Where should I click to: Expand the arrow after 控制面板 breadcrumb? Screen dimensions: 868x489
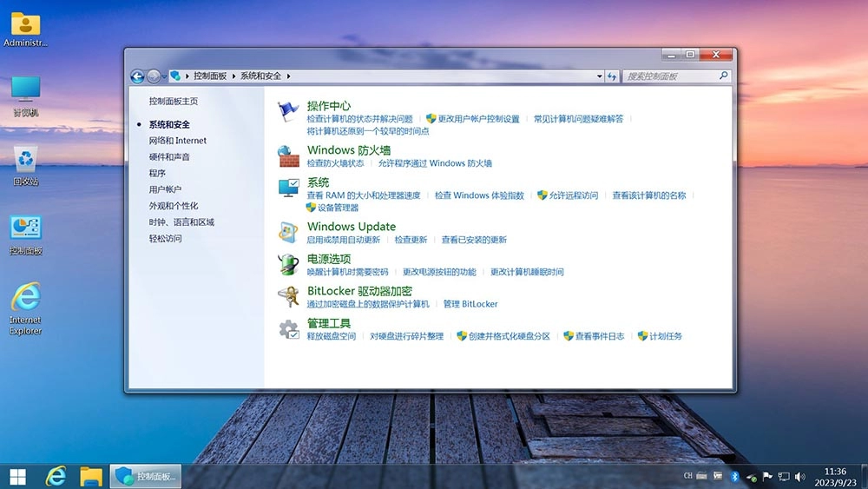pos(233,76)
